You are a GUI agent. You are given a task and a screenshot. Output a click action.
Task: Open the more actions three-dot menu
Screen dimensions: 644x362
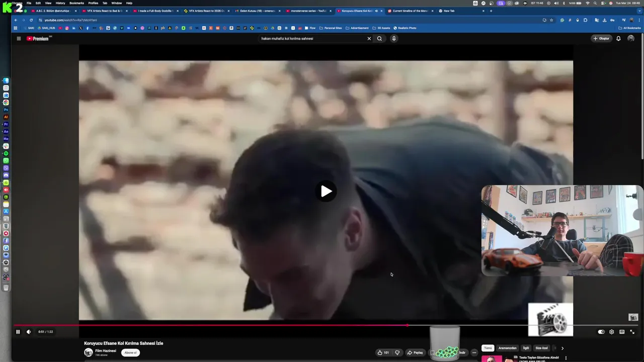[474, 352]
